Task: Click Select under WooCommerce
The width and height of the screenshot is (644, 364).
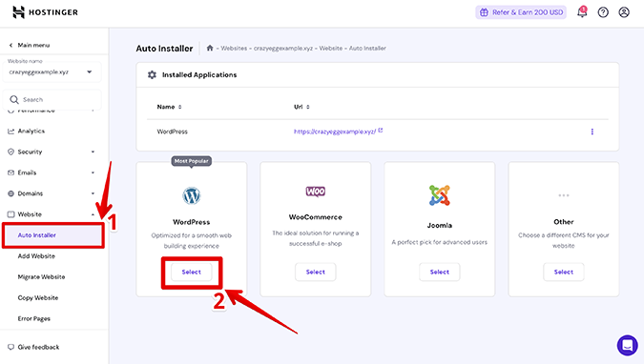Action: 316,273
